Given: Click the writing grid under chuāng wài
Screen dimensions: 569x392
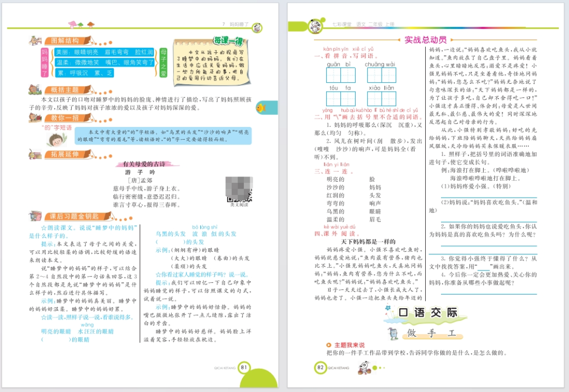Looking at the screenshot, I should click(x=381, y=75).
